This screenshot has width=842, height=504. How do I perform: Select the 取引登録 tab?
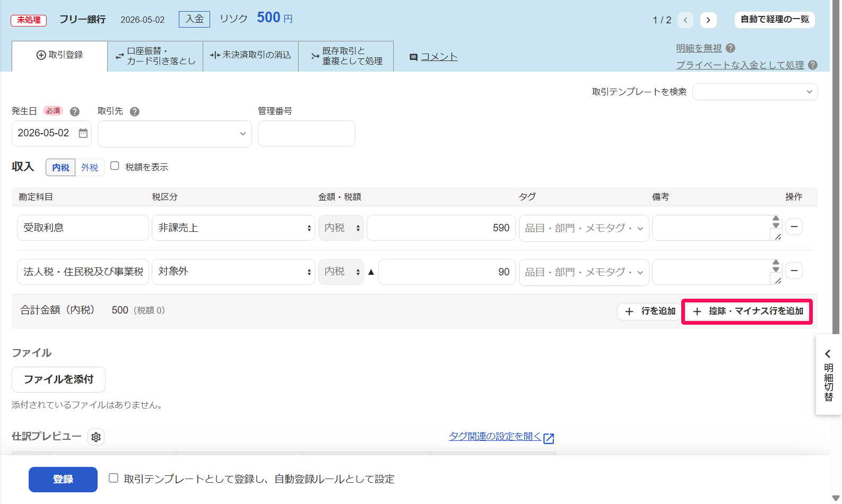[x=59, y=56]
